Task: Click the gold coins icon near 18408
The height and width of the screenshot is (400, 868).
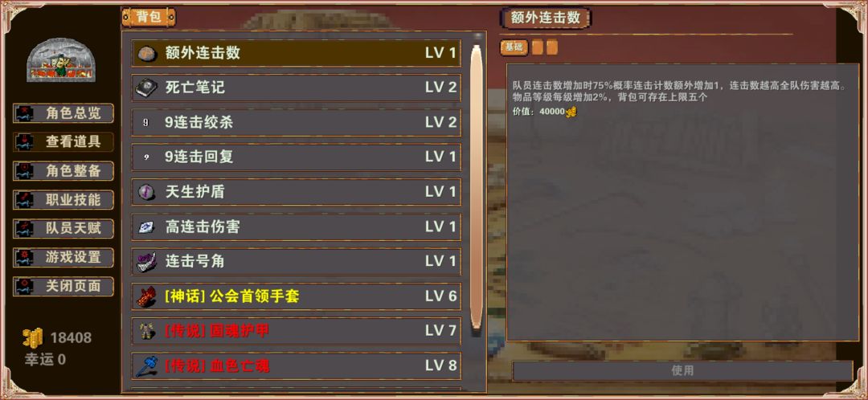Action: 33,337
